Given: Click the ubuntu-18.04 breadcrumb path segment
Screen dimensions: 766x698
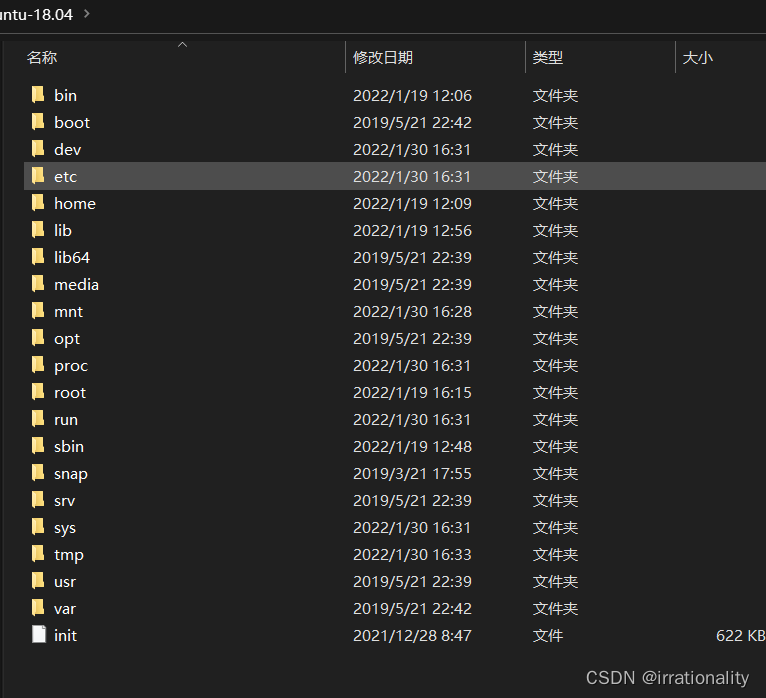Looking at the screenshot, I should [x=37, y=15].
